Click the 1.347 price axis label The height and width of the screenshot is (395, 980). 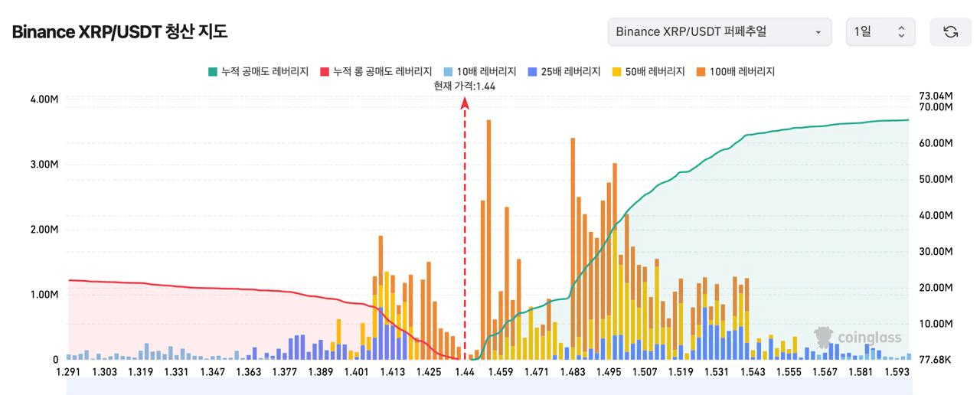[x=212, y=372]
